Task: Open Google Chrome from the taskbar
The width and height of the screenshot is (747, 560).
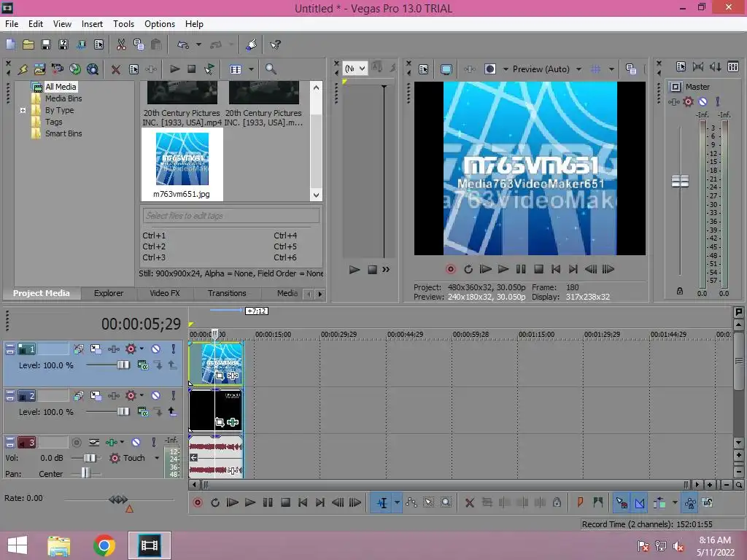Action: pos(104,545)
